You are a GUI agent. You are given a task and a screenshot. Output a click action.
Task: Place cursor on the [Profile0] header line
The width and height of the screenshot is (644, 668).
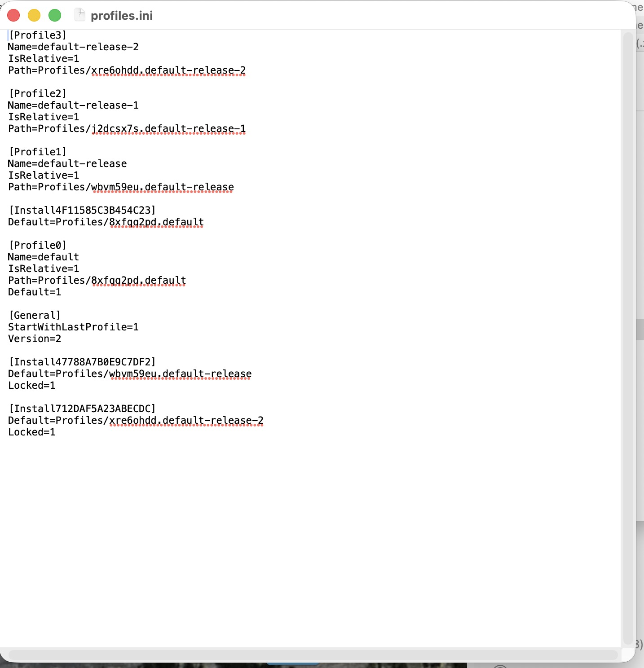pyautogui.click(x=38, y=245)
